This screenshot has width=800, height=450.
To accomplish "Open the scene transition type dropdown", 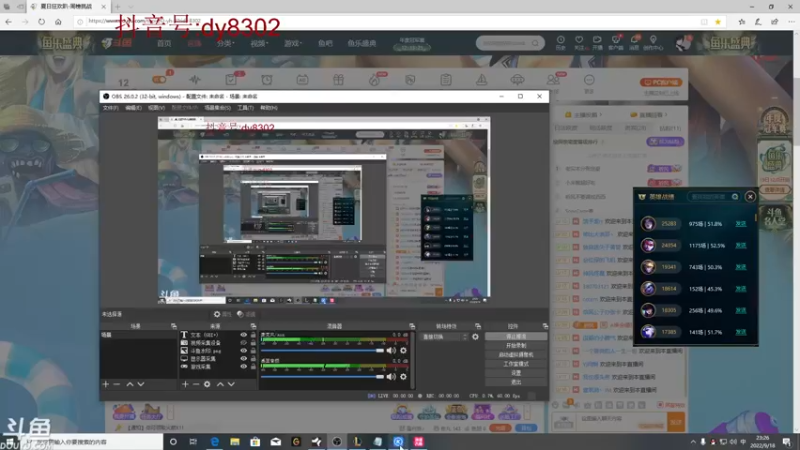I will [x=444, y=337].
